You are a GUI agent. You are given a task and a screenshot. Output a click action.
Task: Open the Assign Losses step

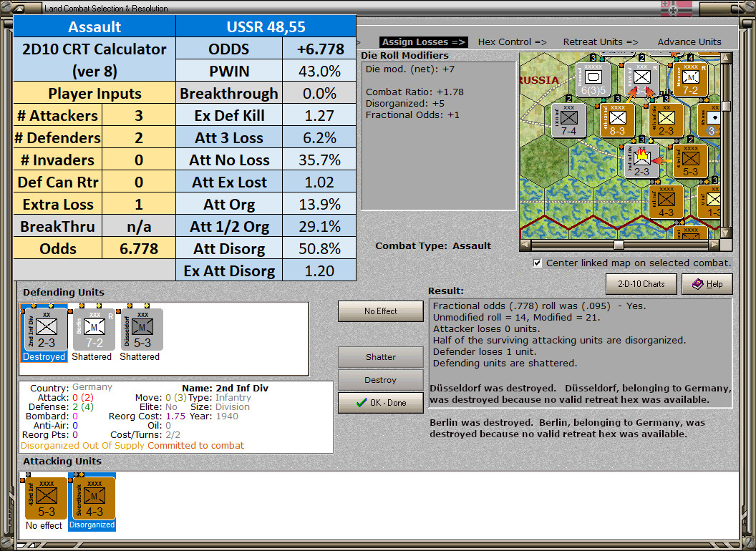424,42
